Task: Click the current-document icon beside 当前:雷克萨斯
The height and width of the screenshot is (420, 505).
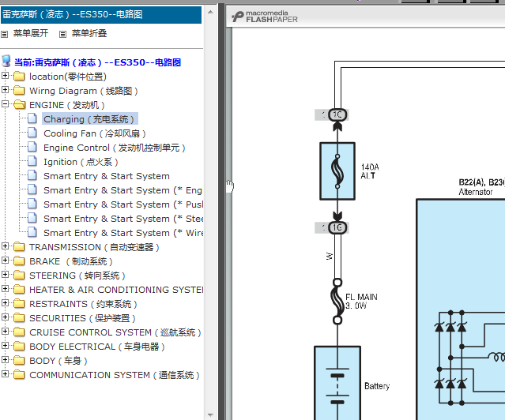Action: point(7,62)
